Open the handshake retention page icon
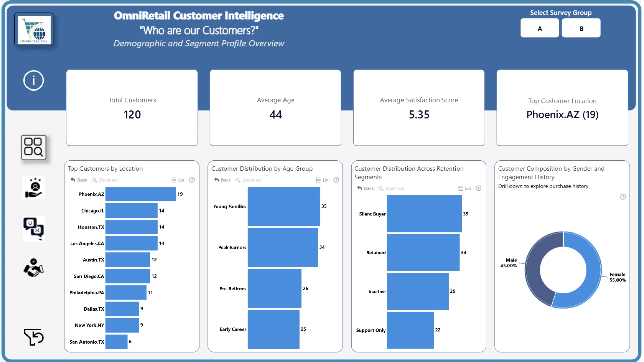The height and width of the screenshot is (362, 644). pos(34,268)
